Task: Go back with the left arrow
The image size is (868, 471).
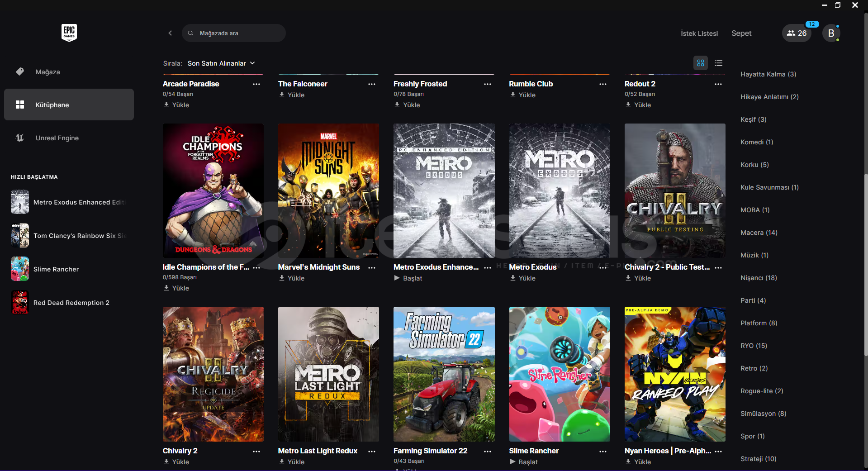Action: click(170, 33)
